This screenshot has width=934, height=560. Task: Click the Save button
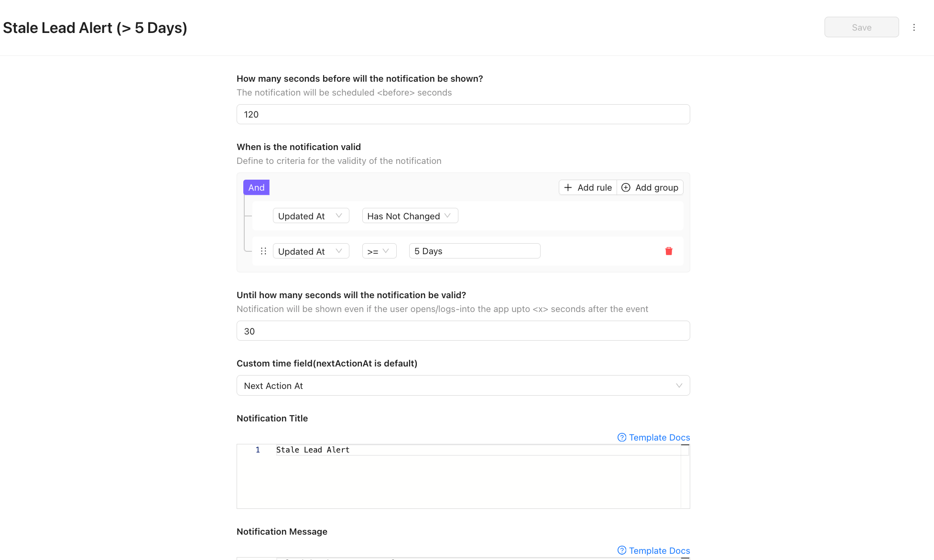861,27
